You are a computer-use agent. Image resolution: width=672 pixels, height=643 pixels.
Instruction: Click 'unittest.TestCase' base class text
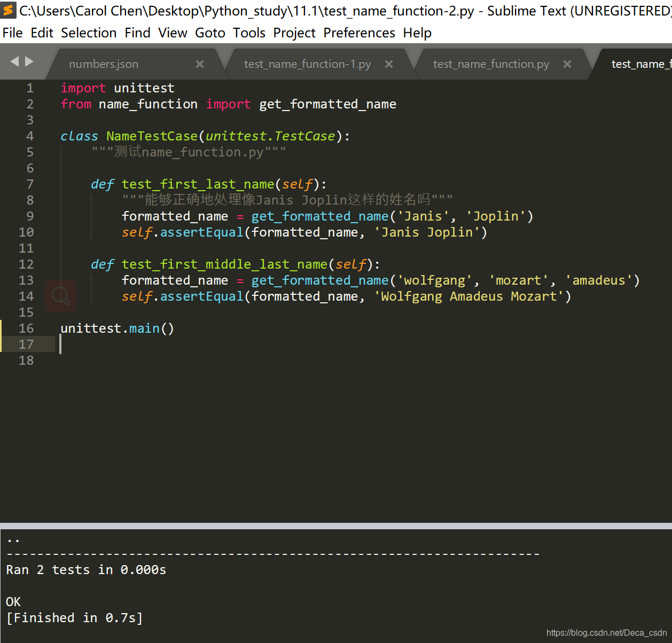270,136
